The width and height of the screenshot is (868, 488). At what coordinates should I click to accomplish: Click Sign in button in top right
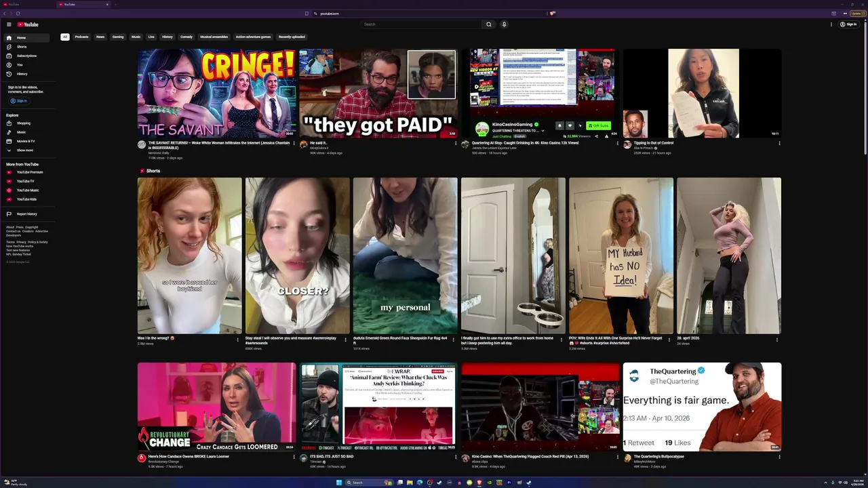point(848,24)
